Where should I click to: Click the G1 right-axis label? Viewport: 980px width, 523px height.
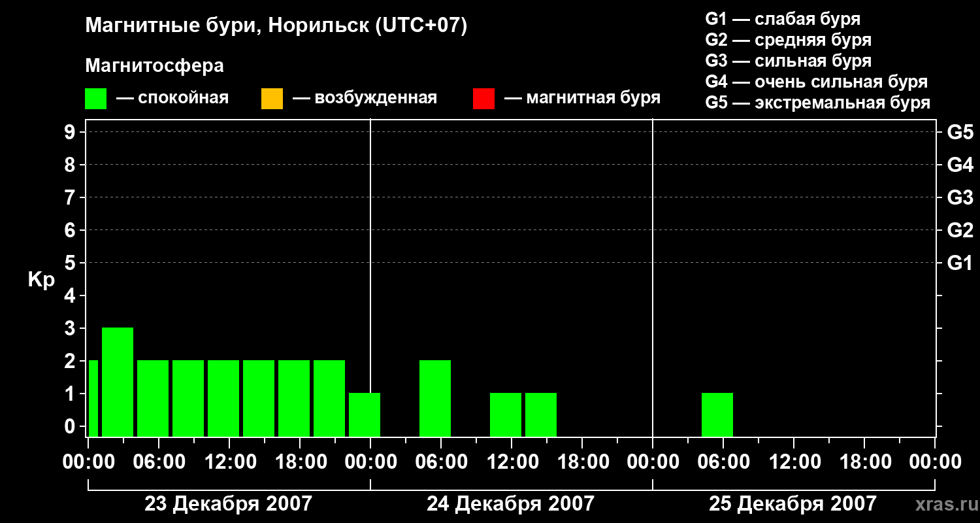960,263
